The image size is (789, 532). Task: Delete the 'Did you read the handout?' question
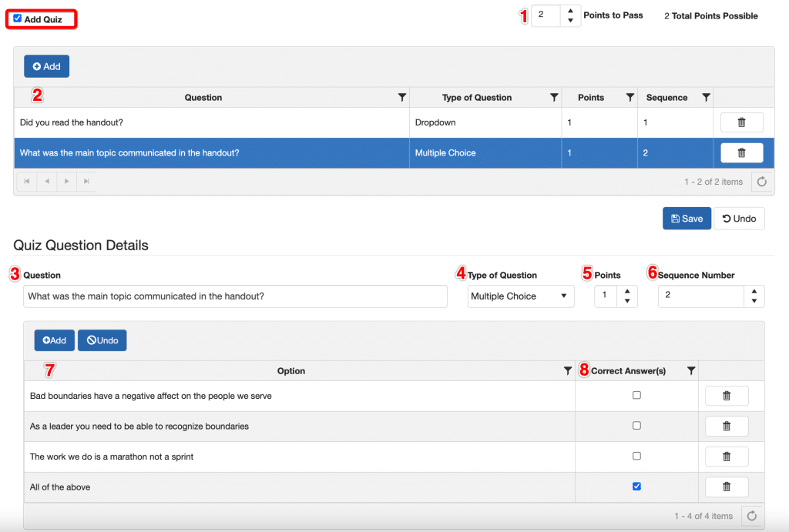click(x=741, y=122)
